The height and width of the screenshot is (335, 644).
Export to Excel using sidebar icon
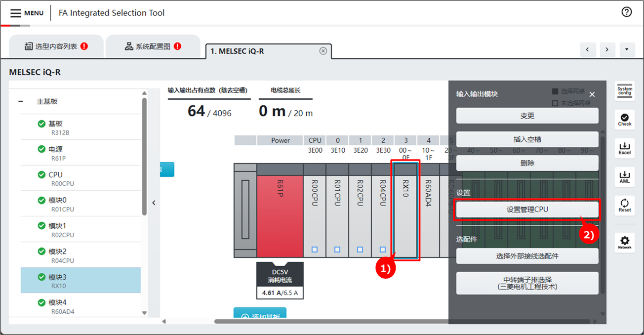(625, 148)
